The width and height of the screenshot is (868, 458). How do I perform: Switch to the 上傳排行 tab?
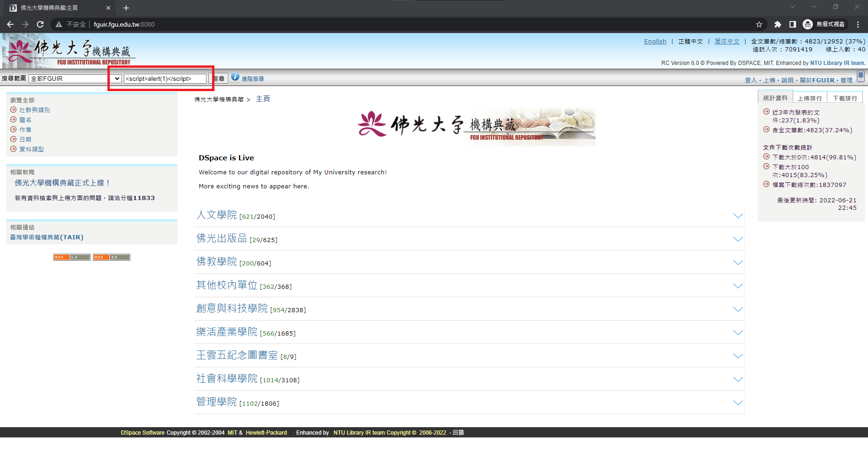810,98
